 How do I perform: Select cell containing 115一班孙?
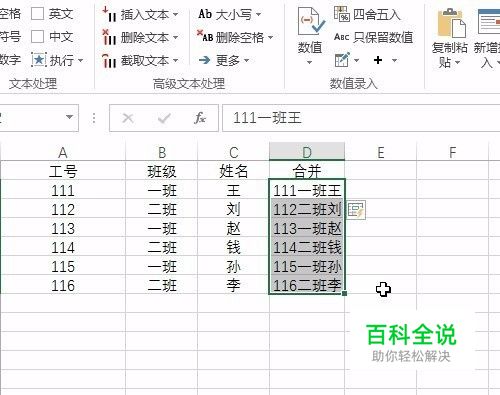[x=307, y=266]
